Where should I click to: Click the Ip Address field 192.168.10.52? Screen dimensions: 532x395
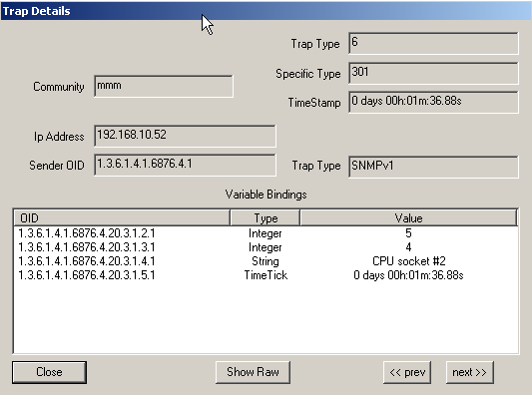[185, 136]
